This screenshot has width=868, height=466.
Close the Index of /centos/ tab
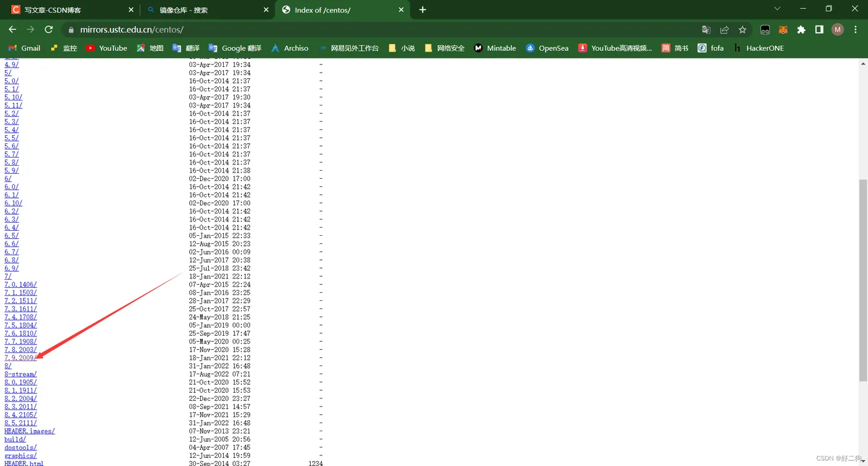coord(401,10)
